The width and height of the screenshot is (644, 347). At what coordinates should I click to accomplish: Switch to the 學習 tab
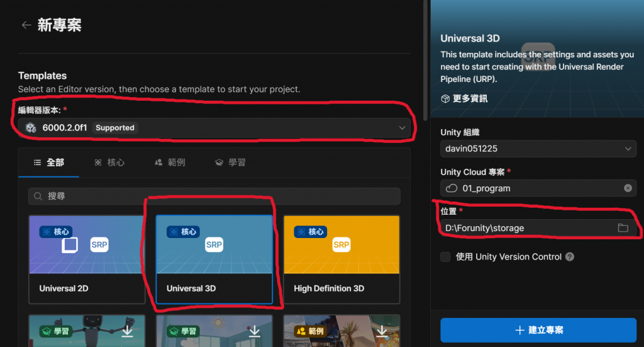pyautogui.click(x=230, y=162)
